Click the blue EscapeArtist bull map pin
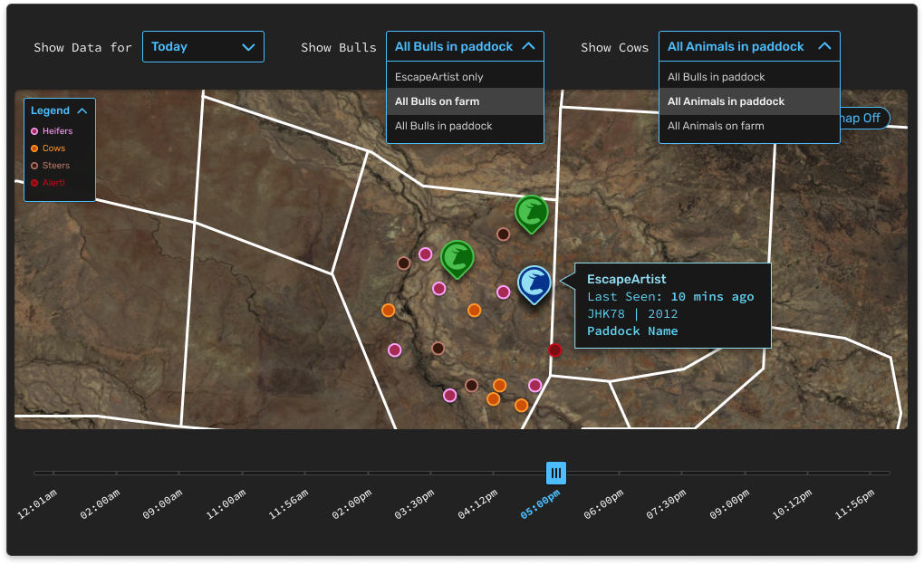The width and height of the screenshot is (924, 565). (x=534, y=284)
